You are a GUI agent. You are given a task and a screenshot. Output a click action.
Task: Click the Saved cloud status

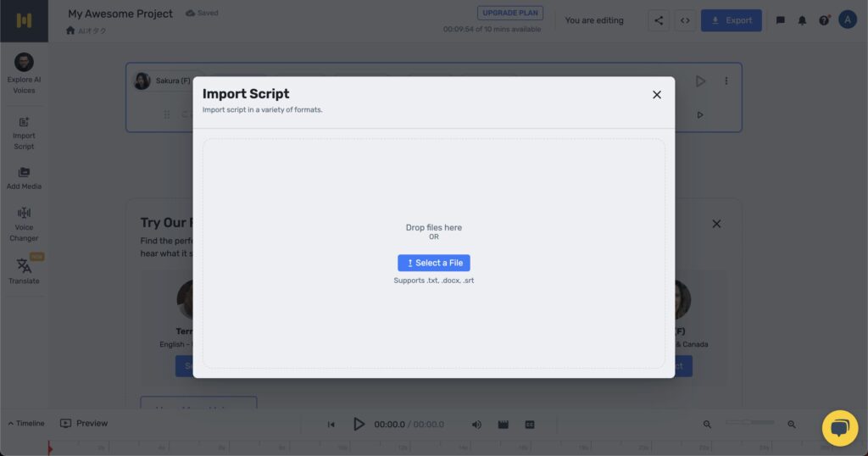(x=202, y=13)
